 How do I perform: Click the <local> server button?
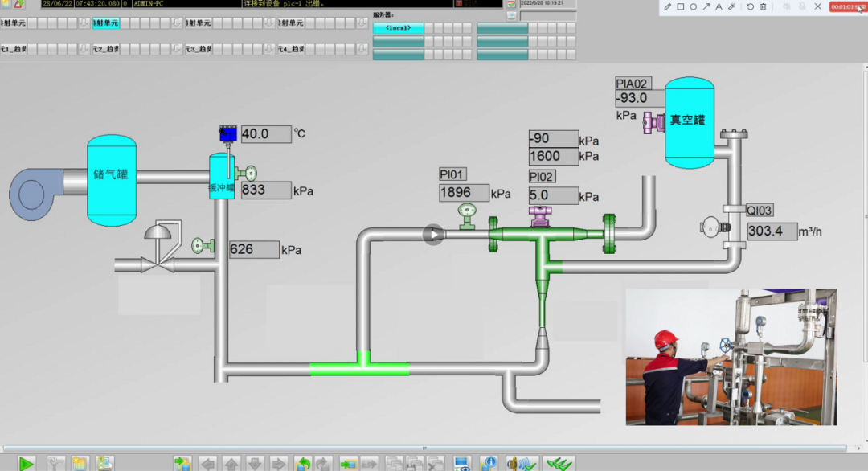tap(398, 28)
